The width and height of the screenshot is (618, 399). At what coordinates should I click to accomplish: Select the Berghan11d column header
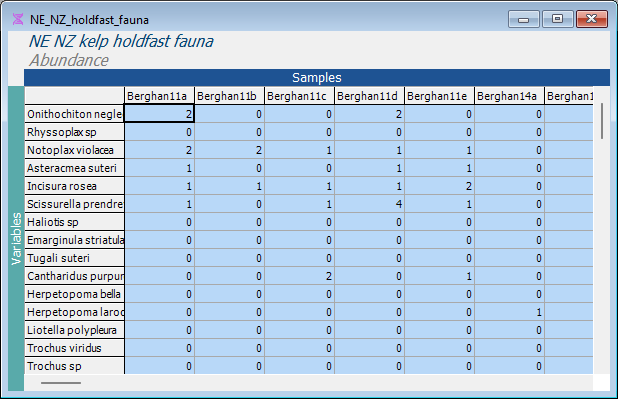[x=369, y=96]
